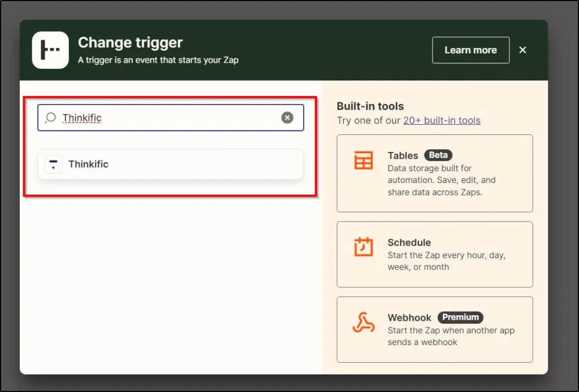This screenshot has height=392, width=579.
Task: Close the Change trigger dialog
Action: (x=522, y=50)
